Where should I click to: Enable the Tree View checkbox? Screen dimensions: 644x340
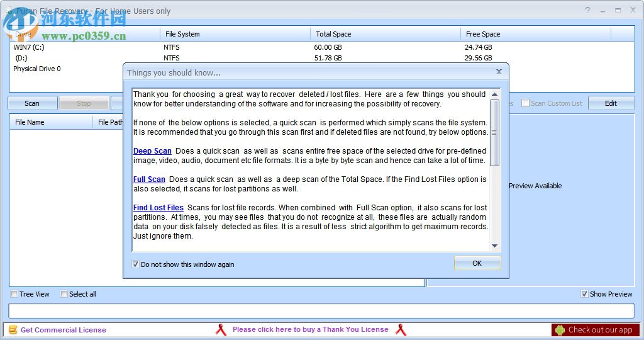(14, 294)
